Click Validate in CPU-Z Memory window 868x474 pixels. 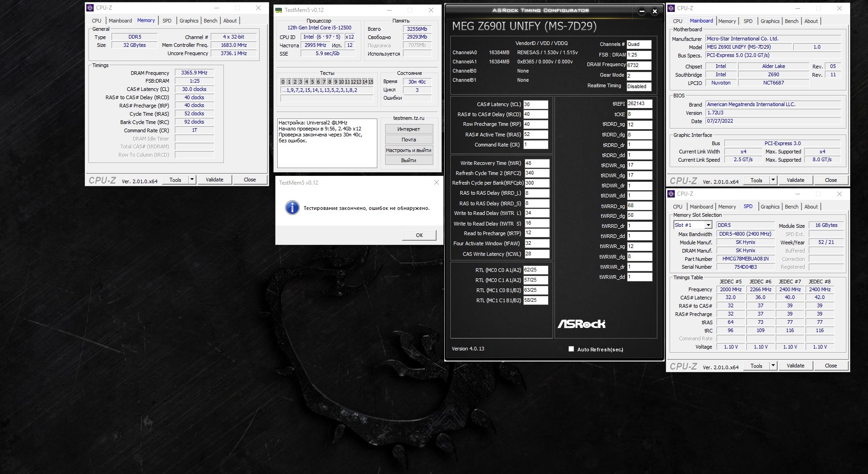214,180
